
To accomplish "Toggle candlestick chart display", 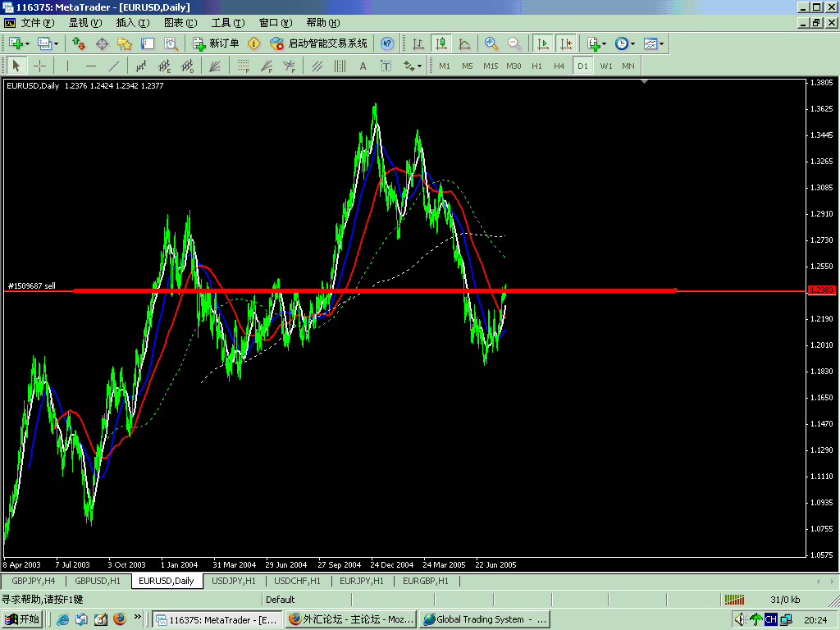I will (441, 43).
